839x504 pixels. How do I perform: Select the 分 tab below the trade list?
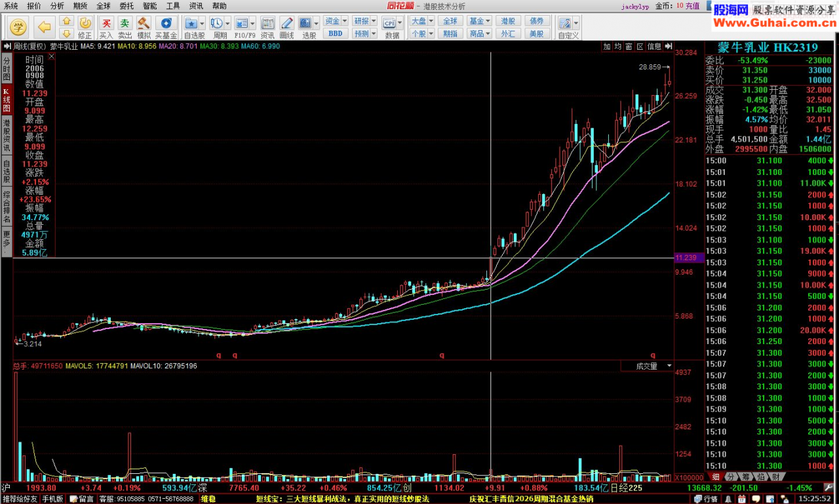(x=732, y=476)
